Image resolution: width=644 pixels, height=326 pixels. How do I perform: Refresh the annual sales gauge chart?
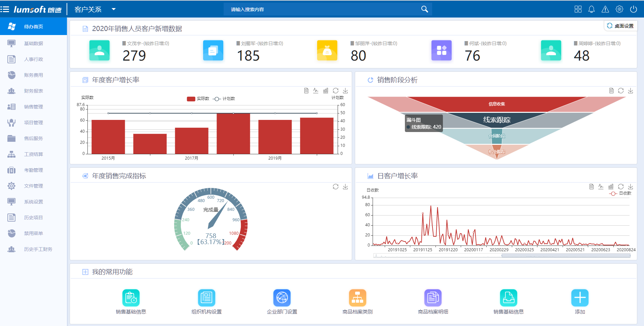335,187
